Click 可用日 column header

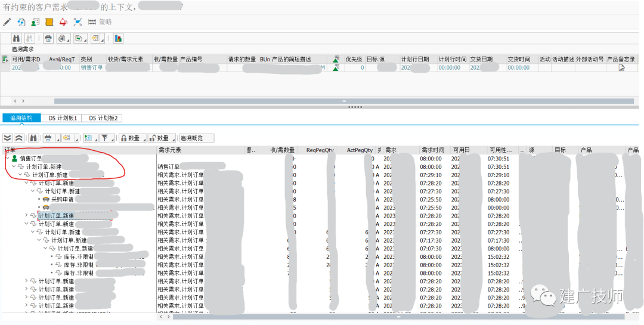[469, 150]
